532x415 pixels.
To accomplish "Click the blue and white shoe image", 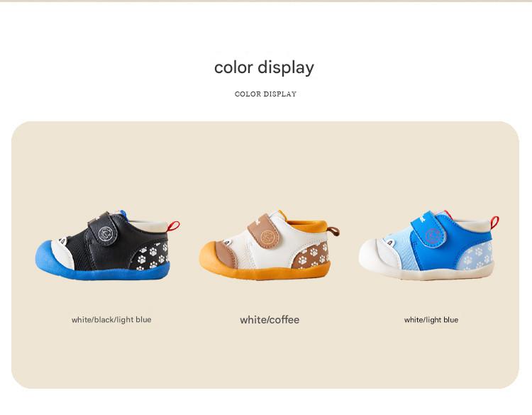I will 429,244.
